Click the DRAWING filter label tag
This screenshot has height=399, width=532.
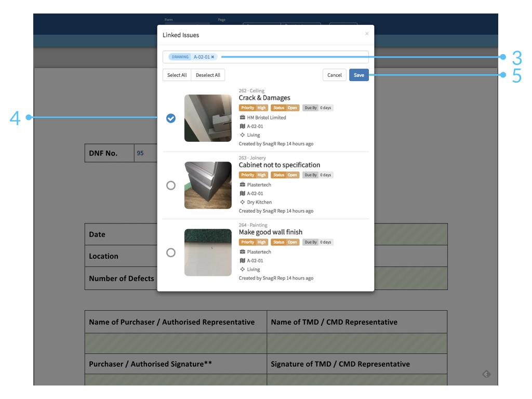180,57
